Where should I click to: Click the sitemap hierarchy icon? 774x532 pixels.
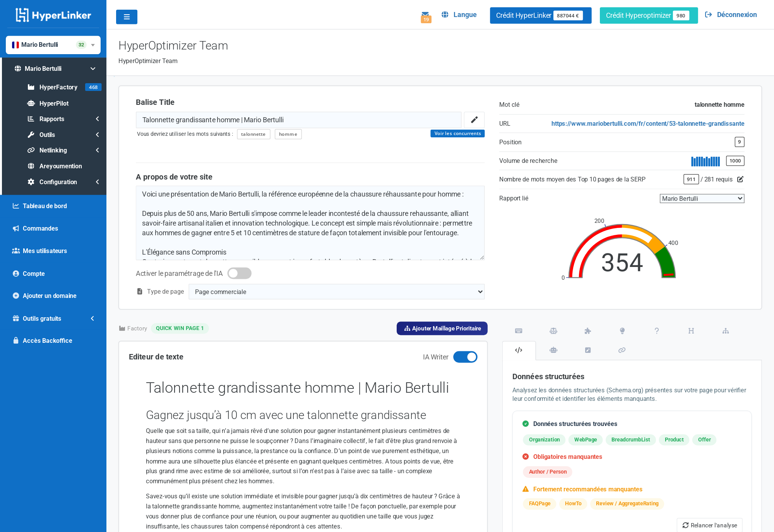[x=725, y=331]
